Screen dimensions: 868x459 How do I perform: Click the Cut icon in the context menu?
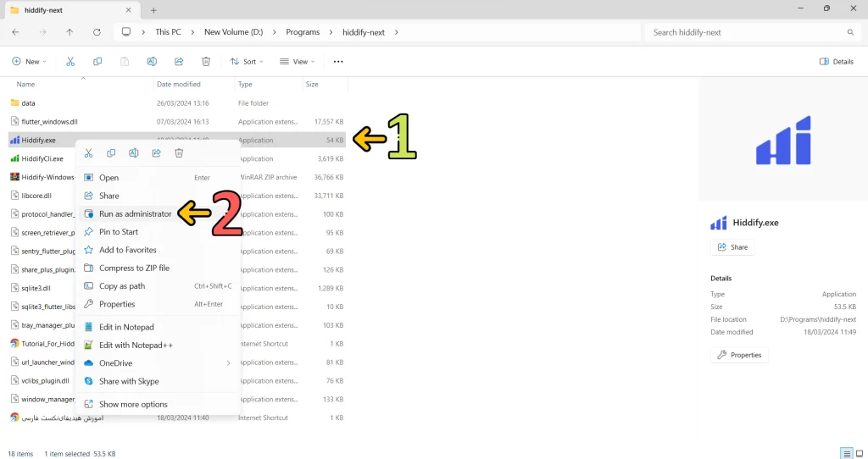[88, 153]
